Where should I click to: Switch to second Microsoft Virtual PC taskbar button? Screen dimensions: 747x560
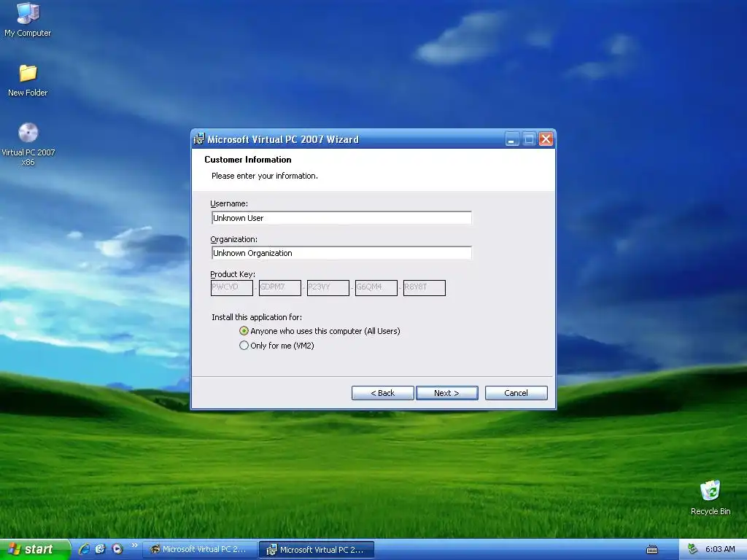click(317, 549)
